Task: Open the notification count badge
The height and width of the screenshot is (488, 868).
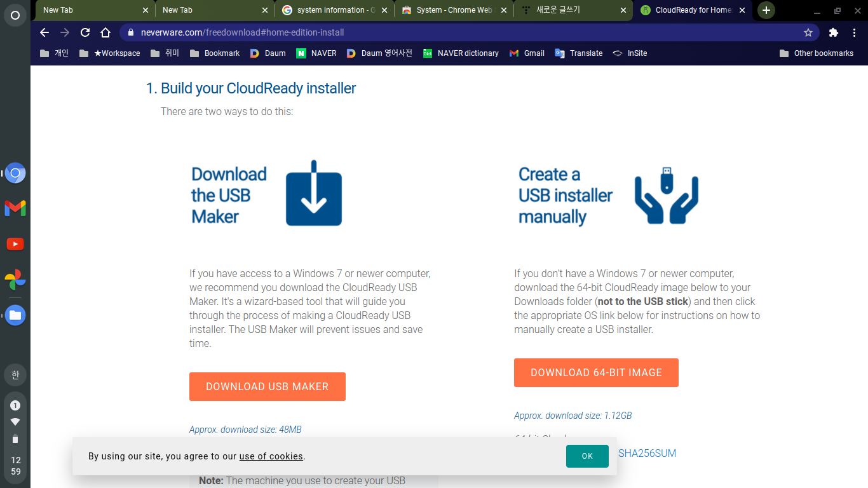Action: click(15, 405)
